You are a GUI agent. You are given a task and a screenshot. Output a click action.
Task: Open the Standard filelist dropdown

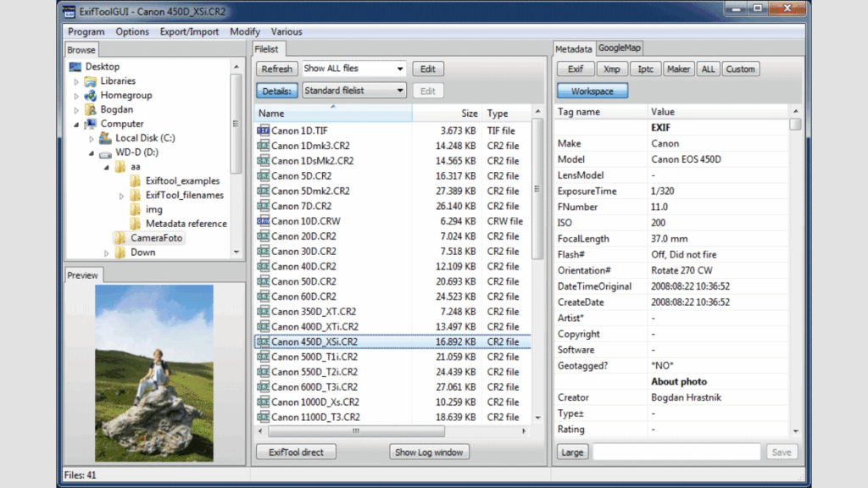pos(353,91)
